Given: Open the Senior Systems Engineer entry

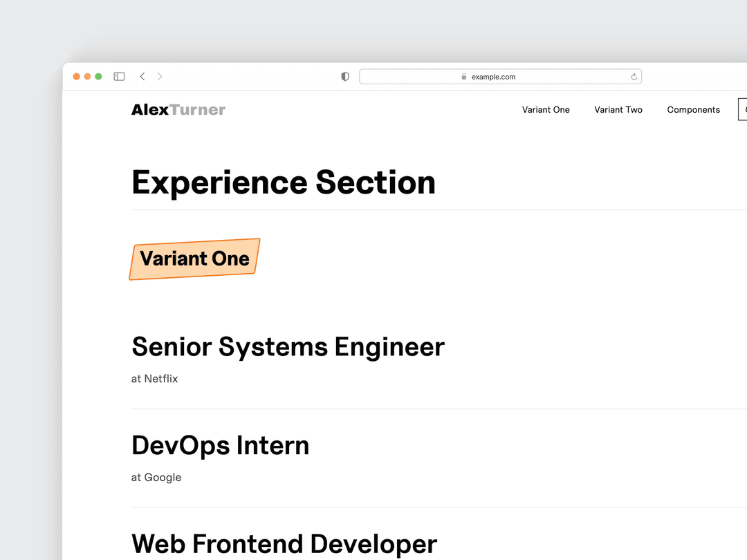Looking at the screenshot, I should coord(288,346).
